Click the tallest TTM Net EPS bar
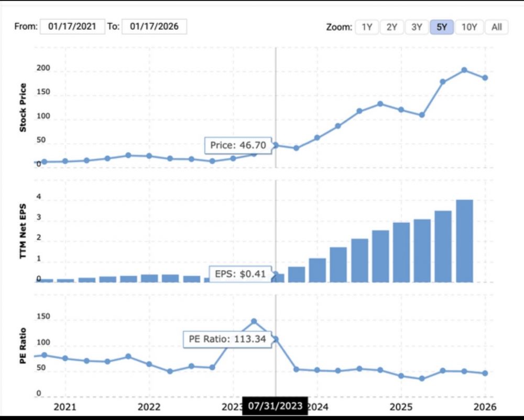This screenshot has height=420, width=524. pyautogui.click(x=464, y=241)
